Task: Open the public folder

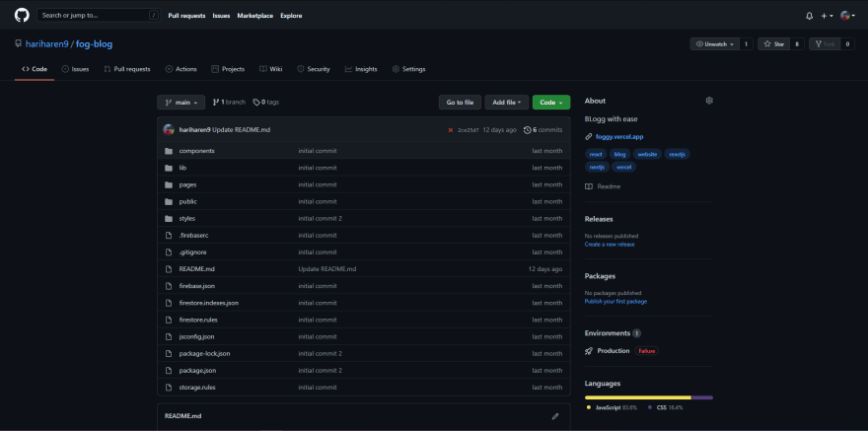Action: click(x=187, y=201)
